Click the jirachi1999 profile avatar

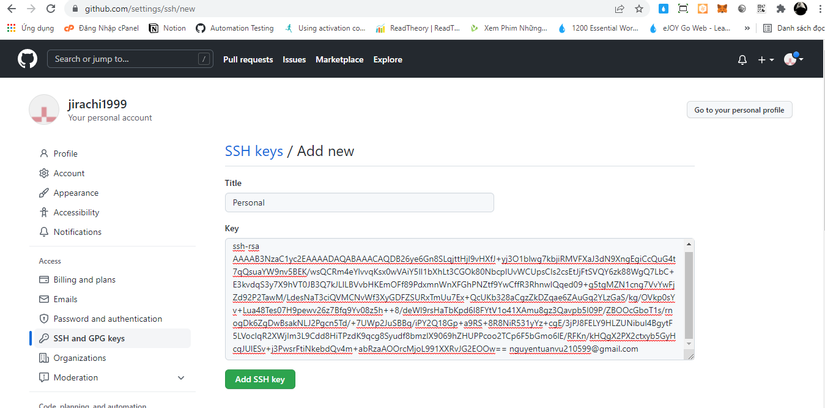pyautogui.click(x=44, y=110)
